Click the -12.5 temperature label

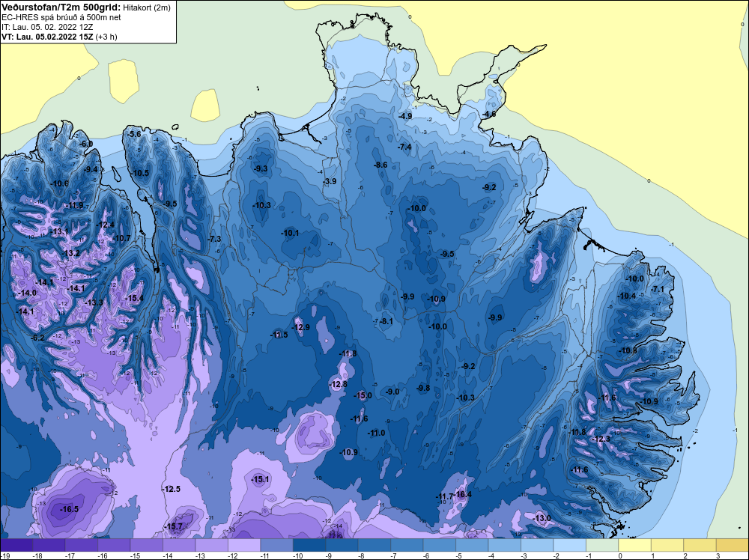tap(171, 489)
